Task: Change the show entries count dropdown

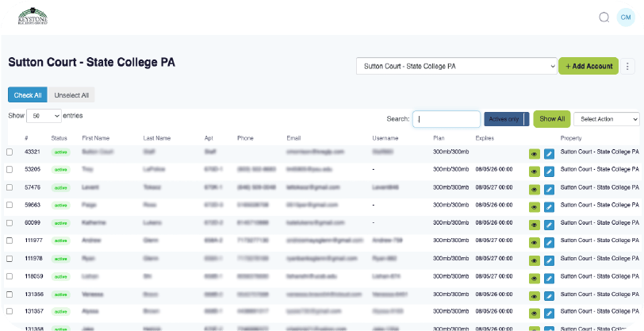Action: click(x=44, y=116)
